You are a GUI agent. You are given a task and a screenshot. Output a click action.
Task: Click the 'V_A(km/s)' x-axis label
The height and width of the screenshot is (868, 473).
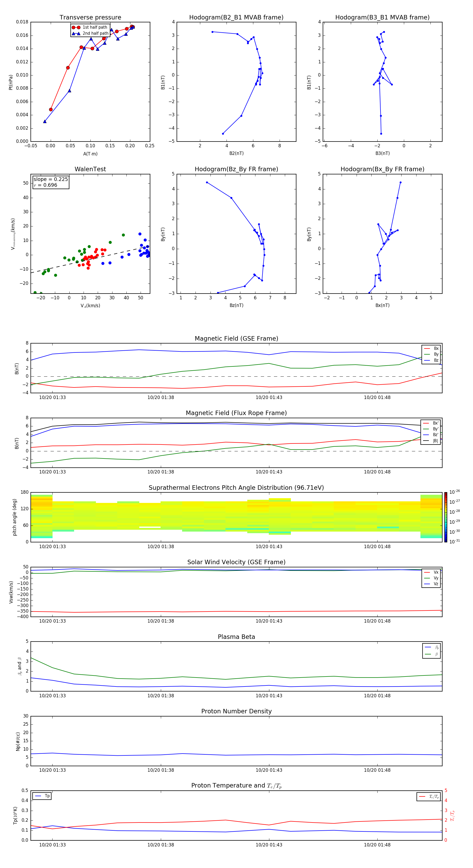pyautogui.click(x=90, y=306)
